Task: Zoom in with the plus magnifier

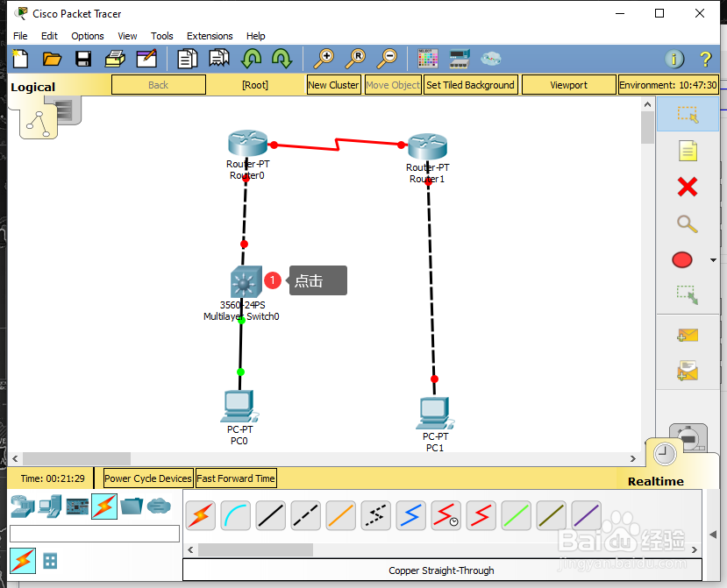Action: coord(324,59)
